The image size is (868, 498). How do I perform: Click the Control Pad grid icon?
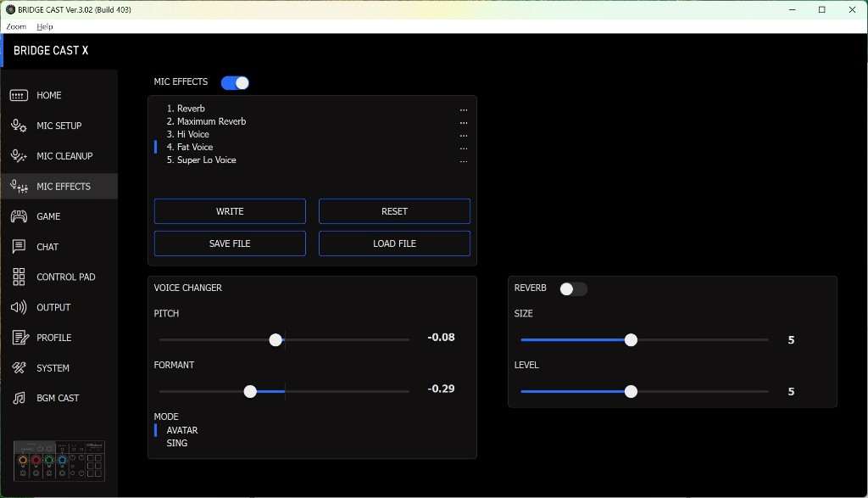[x=19, y=277]
